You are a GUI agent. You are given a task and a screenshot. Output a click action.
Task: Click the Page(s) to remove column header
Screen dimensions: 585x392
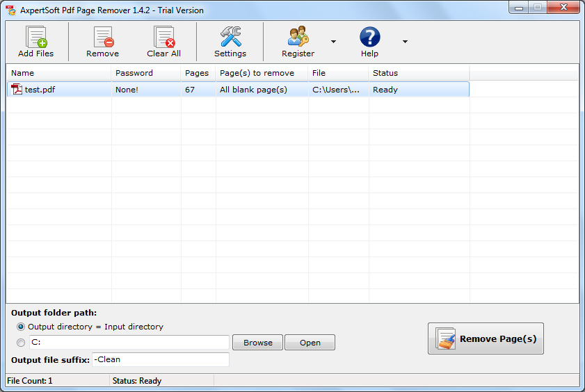click(x=262, y=73)
